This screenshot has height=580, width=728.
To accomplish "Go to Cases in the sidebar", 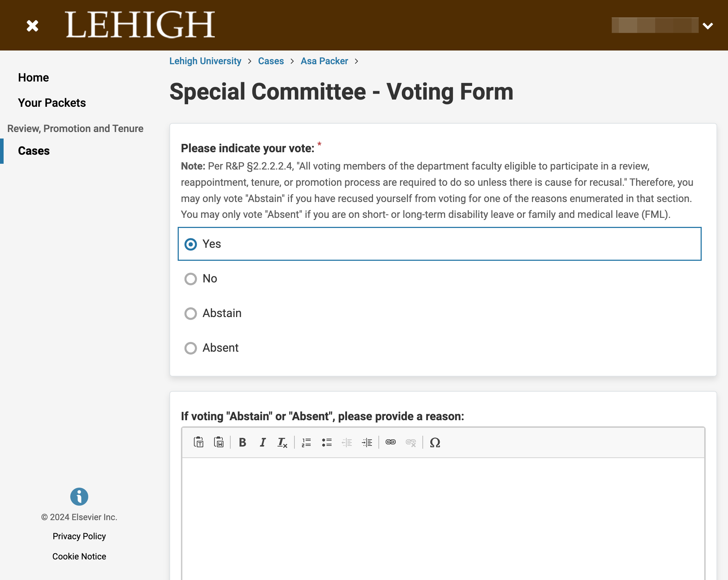I will 34,151.
